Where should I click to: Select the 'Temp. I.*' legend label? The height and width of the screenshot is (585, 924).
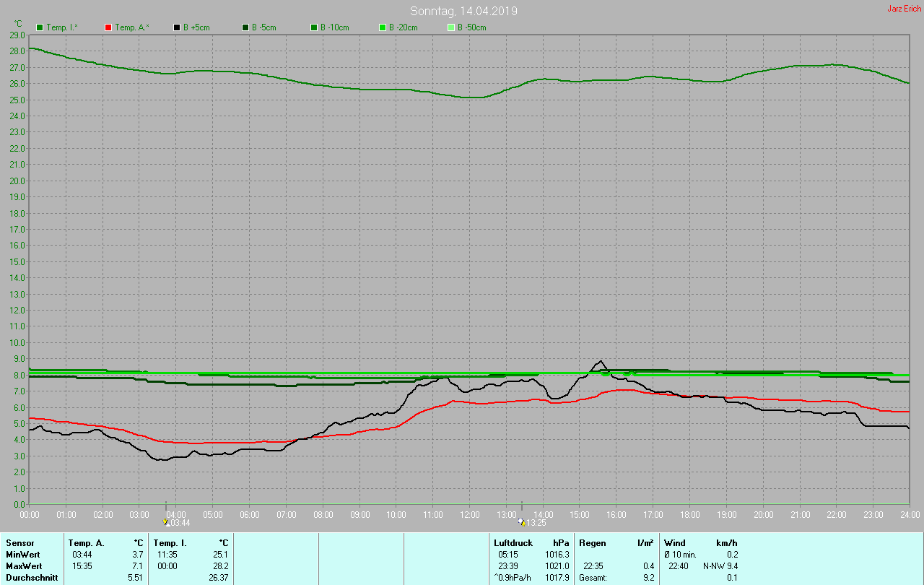tap(62, 27)
